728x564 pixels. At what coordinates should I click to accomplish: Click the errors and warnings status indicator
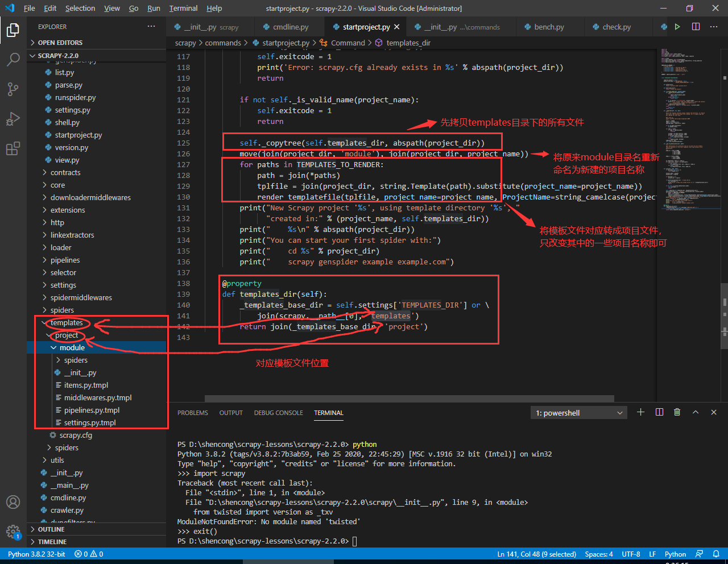click(89, 554)
